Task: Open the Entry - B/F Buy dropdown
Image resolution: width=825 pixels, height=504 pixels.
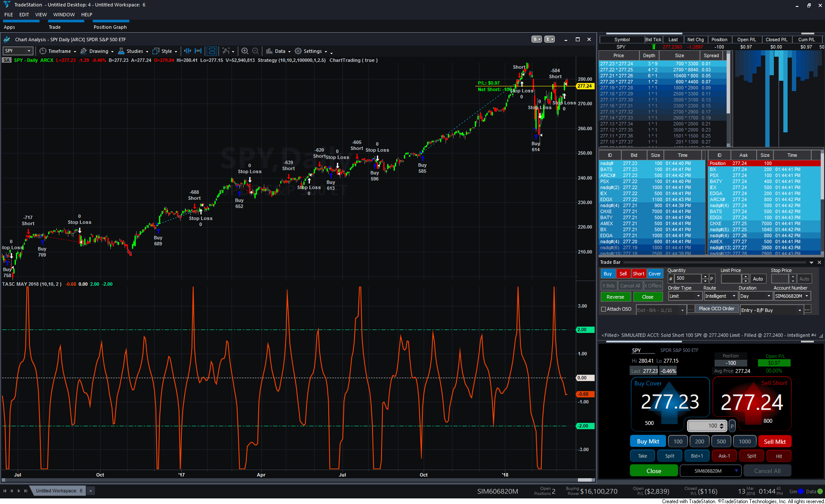Action: pos(771,310)
